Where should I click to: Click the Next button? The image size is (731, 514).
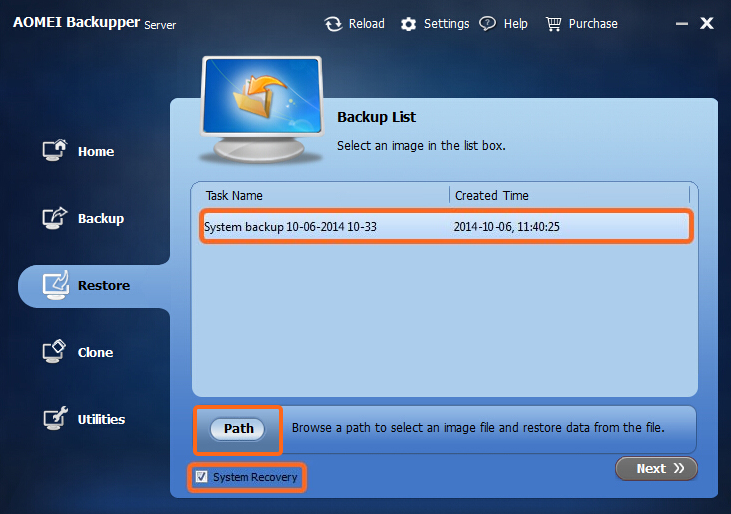click(x=656, y=468)
